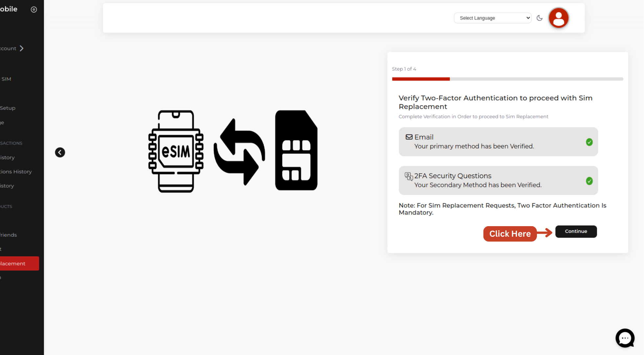Image resolution: width=644 pixels, height=355 pixels.
Task: Expand the Account chevron in sidebar
Action: (22, 48)
